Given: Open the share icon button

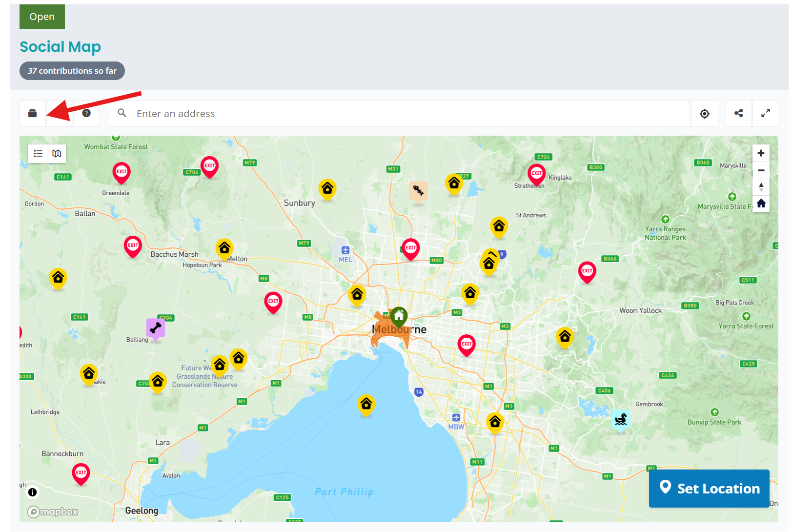Looking at the screenshot, I should 739,113.
